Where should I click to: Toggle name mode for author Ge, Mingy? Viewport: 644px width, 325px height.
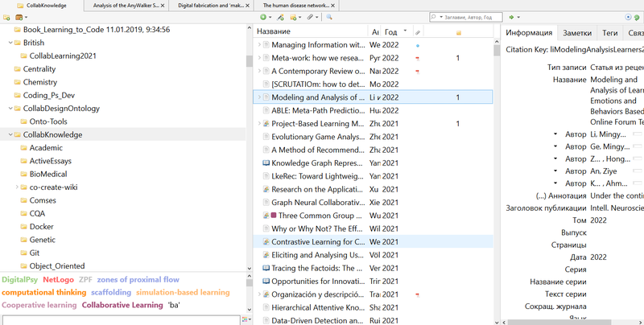pos(638,146)
